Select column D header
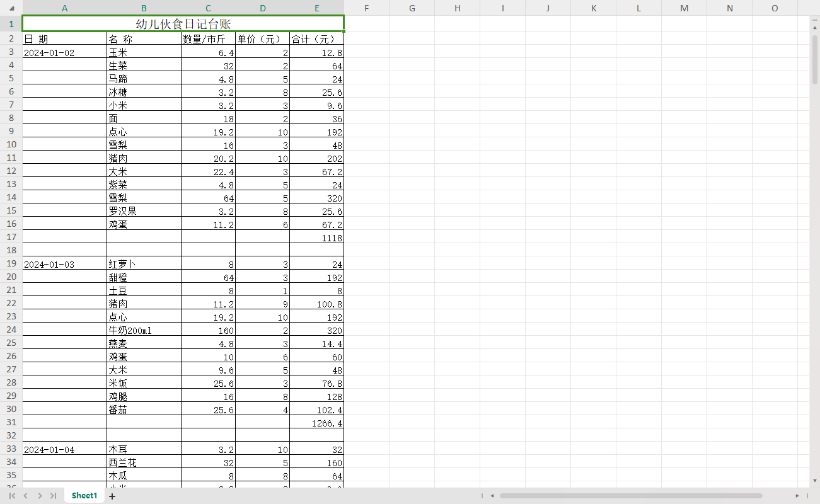Viewport: 820px width, 504px height. tap(263, 8)
